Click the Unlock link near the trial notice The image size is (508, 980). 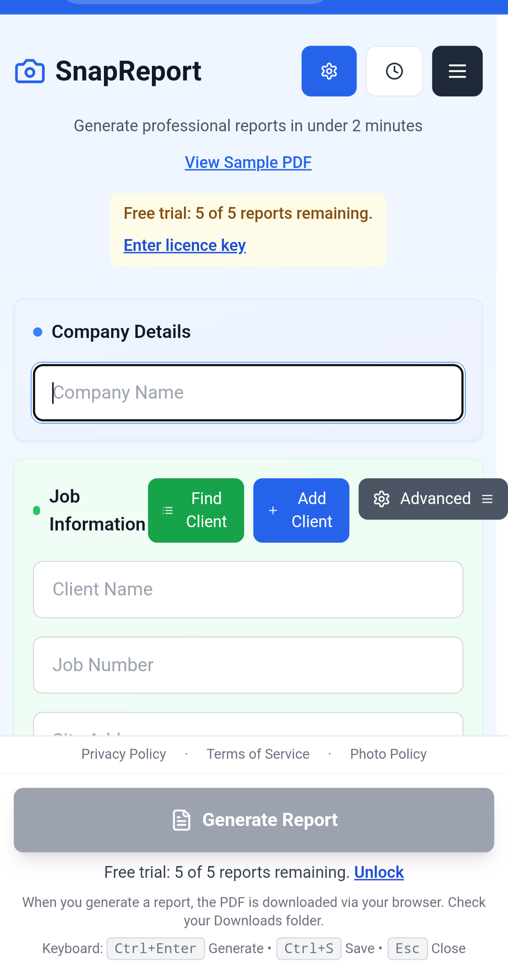tap(379, 872)
